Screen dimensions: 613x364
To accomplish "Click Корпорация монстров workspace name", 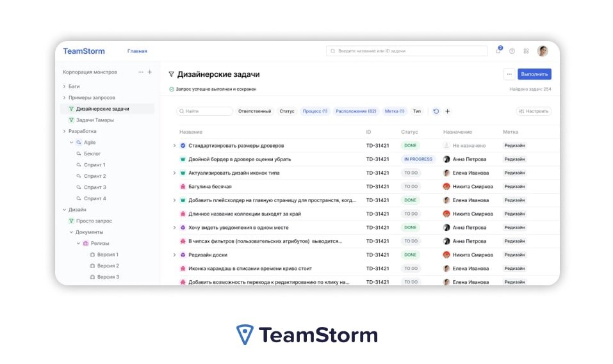I will point(90,72).
